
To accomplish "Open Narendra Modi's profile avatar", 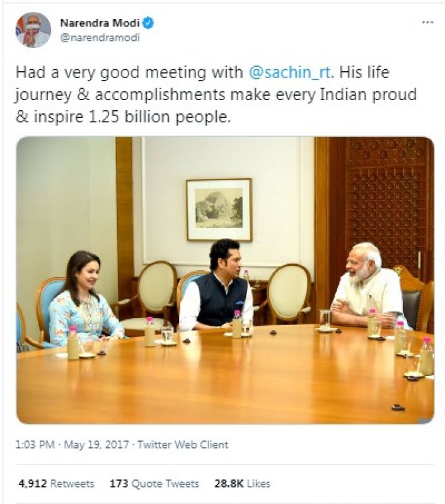I will pos(33,30).
